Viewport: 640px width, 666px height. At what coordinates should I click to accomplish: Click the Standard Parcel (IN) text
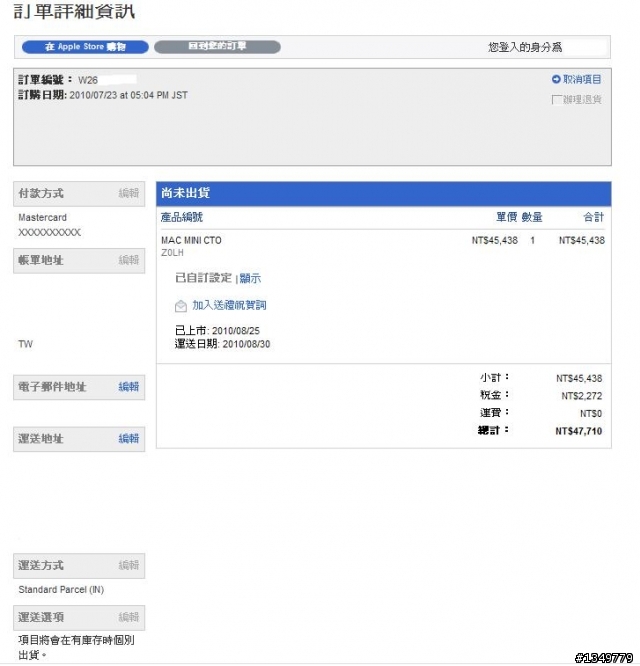tap(61, 590)
